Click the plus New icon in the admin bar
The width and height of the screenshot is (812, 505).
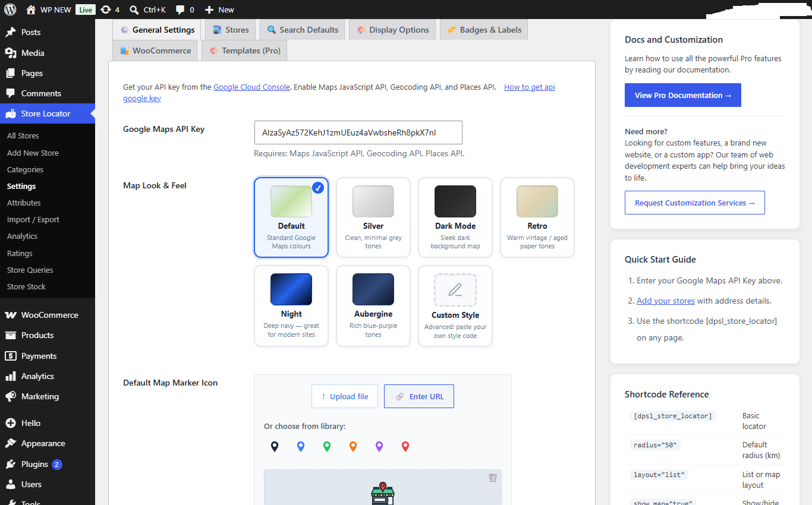(x=209, y=10)
